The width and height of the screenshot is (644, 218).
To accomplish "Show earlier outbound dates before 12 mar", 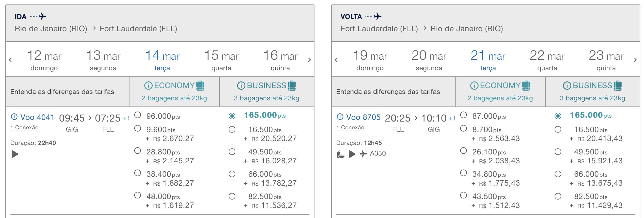I will 10,60.
